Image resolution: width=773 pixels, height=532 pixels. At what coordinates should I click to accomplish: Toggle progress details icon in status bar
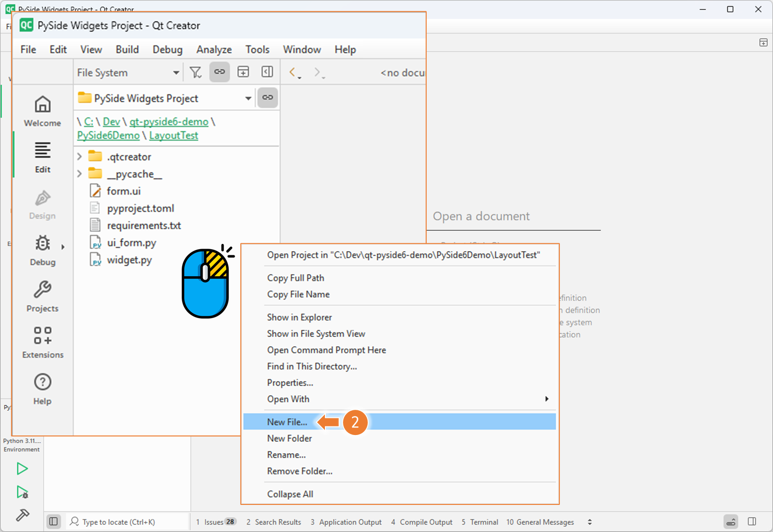tap(731, 522)
